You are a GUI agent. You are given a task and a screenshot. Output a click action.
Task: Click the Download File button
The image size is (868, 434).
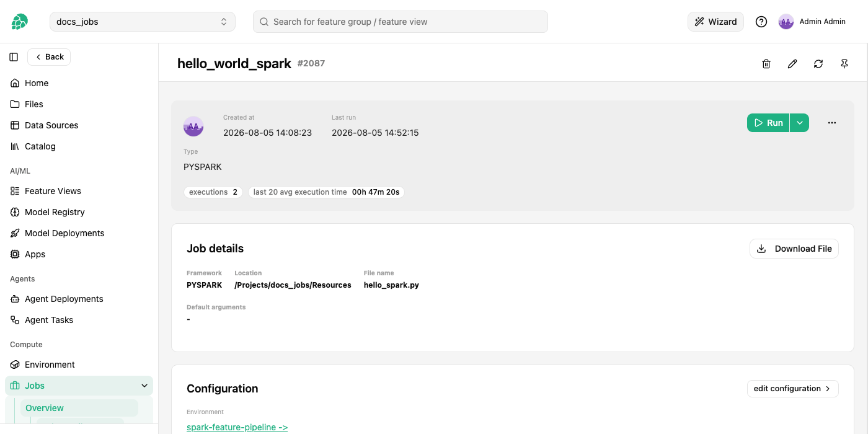click(794, 249)
